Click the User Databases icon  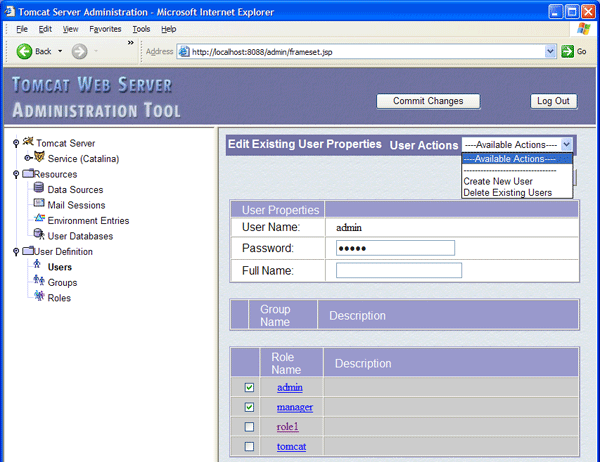pyautogui.click(x=39, y=236)
